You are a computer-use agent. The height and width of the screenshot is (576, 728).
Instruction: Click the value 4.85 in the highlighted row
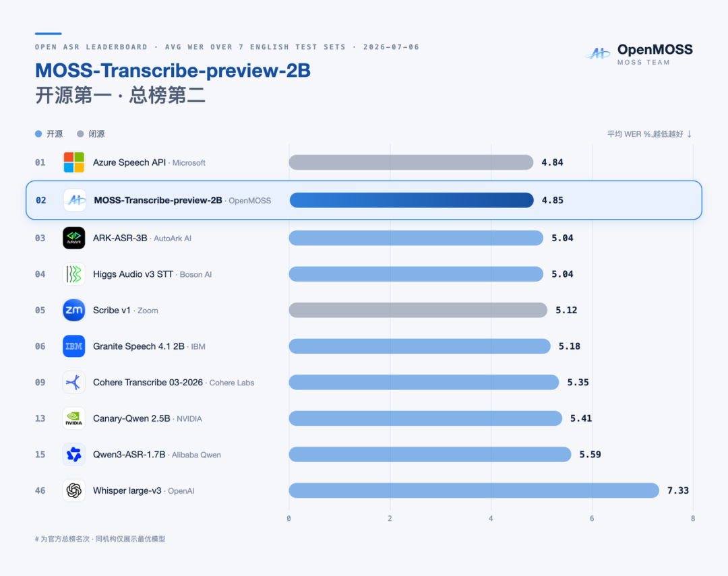point(553,200)
